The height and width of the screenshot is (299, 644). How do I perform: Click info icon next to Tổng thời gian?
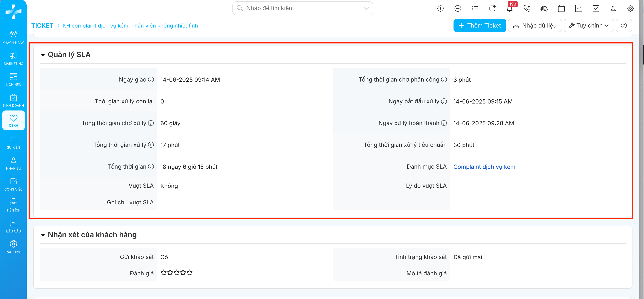151,167
